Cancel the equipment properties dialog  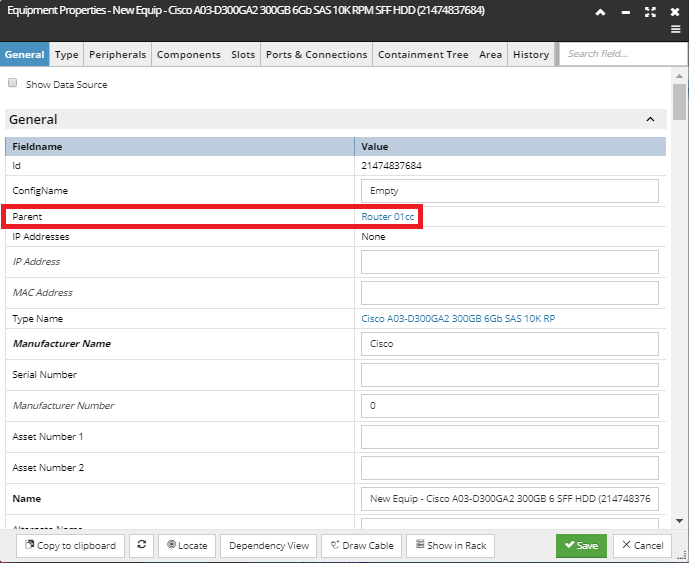pos(642,545)
